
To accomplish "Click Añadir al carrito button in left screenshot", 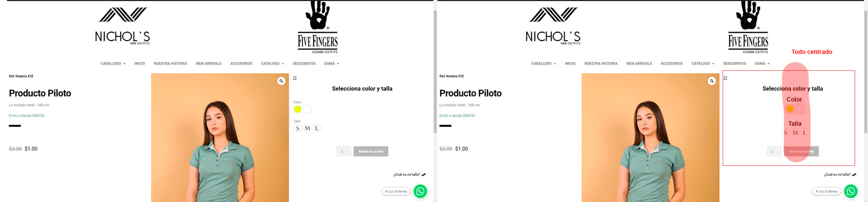I will click(x=371, y=151).
